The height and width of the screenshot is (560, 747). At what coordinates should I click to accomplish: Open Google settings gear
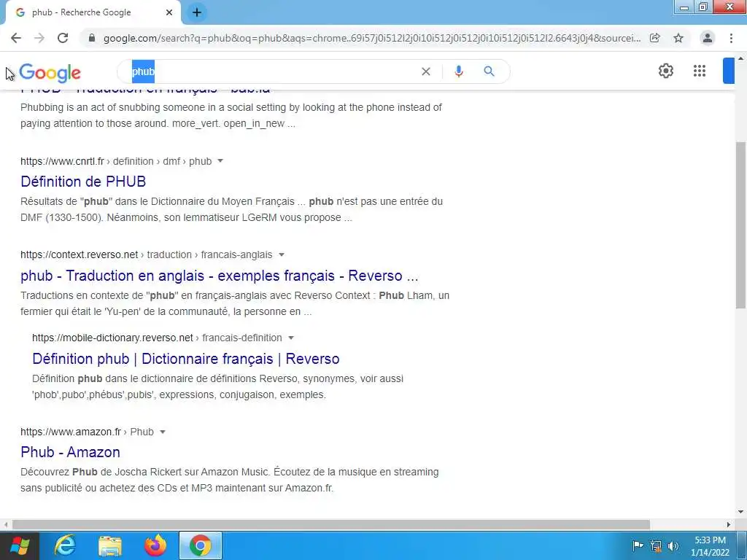tap(666, 71)
